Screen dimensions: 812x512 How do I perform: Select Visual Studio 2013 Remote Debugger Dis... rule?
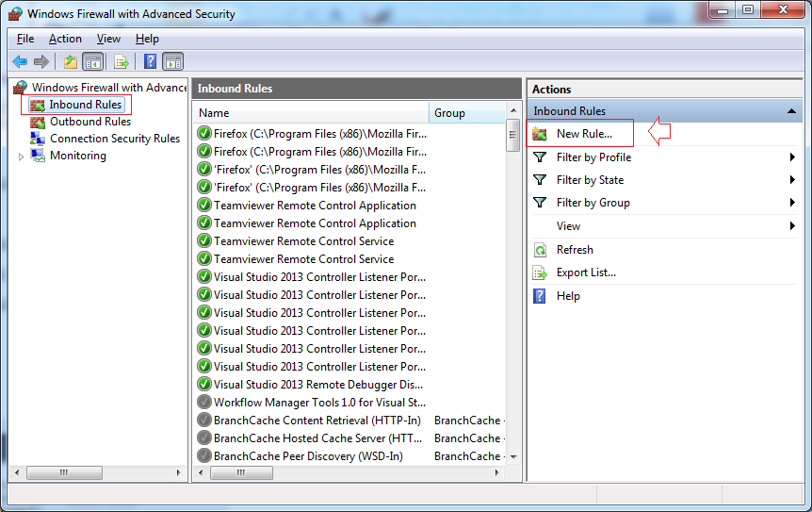coord(318,385)
